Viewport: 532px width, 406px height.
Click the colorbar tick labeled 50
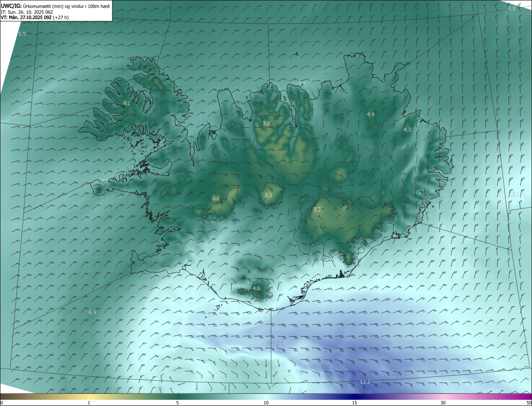(x=529, y=403)
